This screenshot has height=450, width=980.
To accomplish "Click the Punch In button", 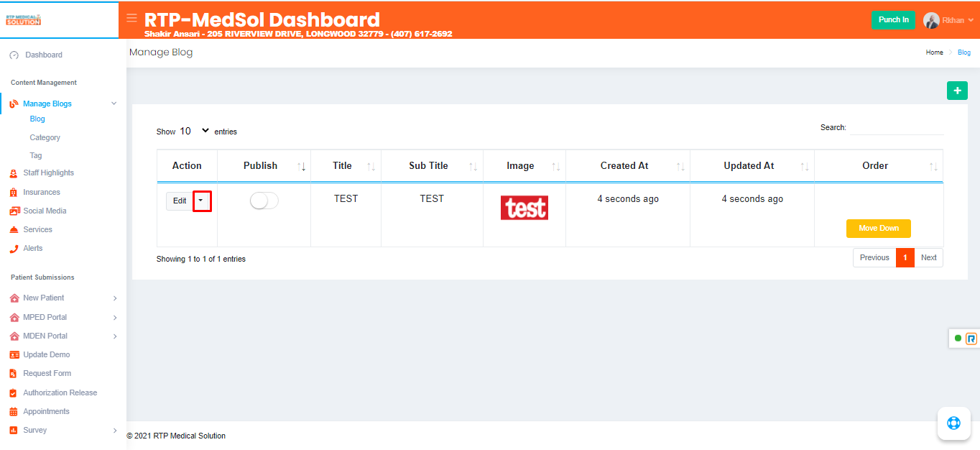I will point(894,20).
